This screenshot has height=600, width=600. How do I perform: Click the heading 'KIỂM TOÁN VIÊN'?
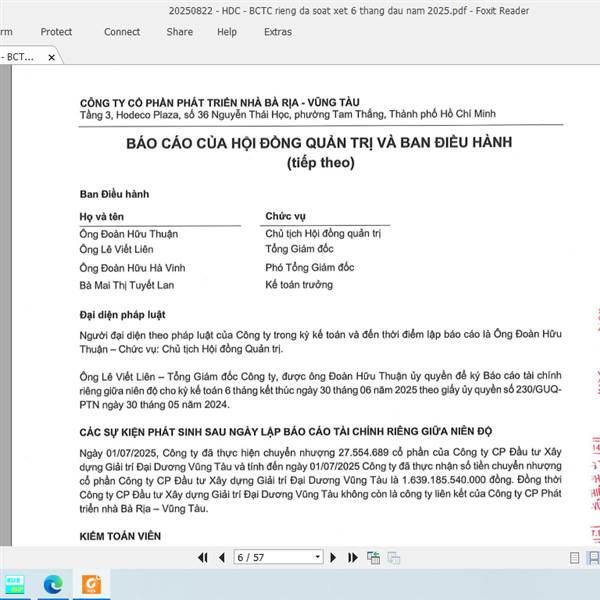120,536
